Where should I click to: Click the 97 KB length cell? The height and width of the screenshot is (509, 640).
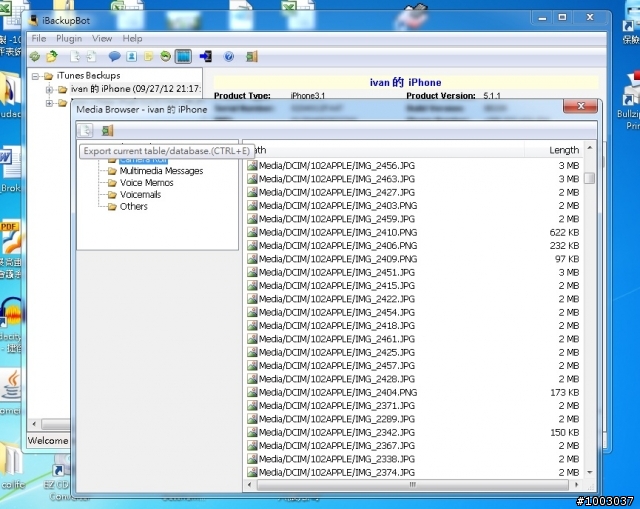click(x=567, y=259)
